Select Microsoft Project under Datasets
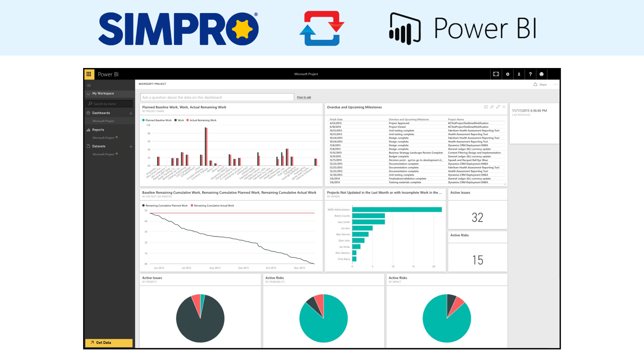The width and height of the screenshot is (644, 362). [103, 154]
